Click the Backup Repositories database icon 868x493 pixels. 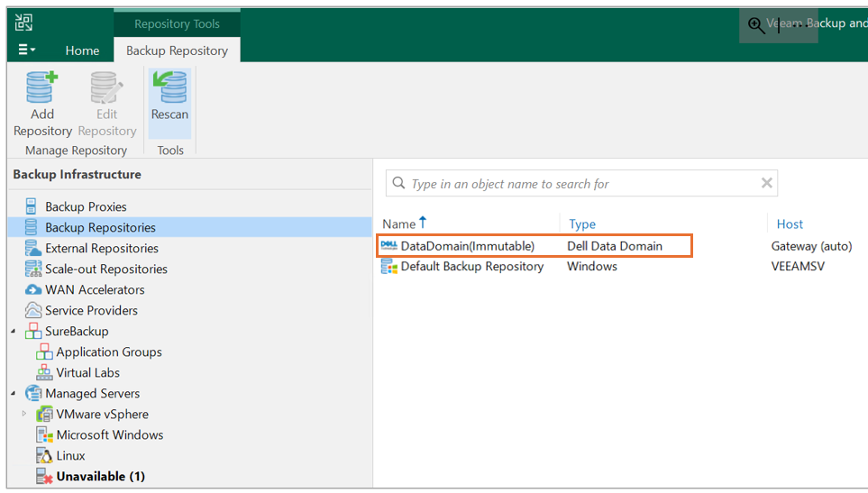(32, 227)
